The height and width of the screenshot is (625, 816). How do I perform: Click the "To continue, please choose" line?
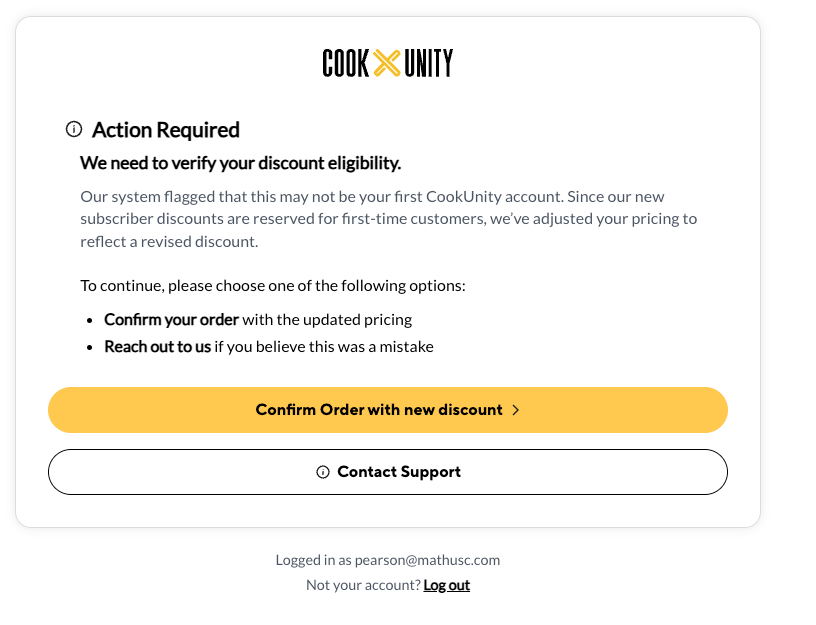[273, 286]
